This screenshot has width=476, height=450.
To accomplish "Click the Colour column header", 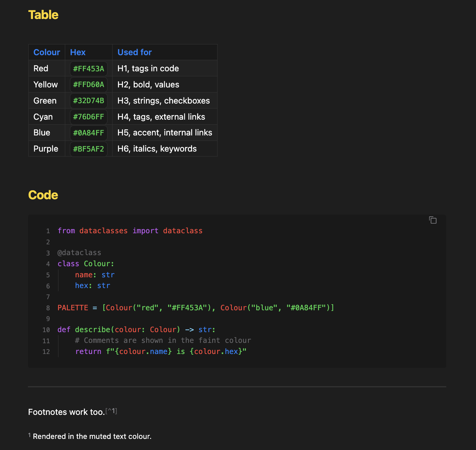I will tap(47, 52).
